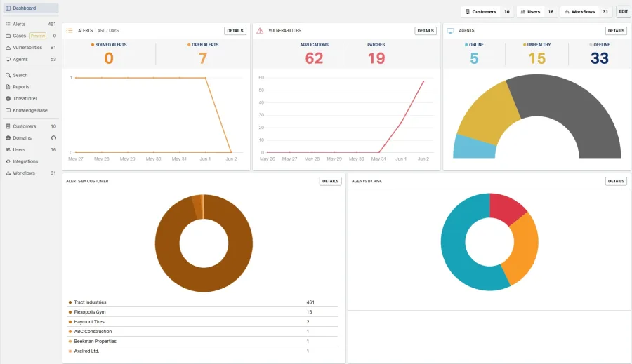Click the Reports document icon in sidebar
The image size is (632, 364).
click(8, 87)
